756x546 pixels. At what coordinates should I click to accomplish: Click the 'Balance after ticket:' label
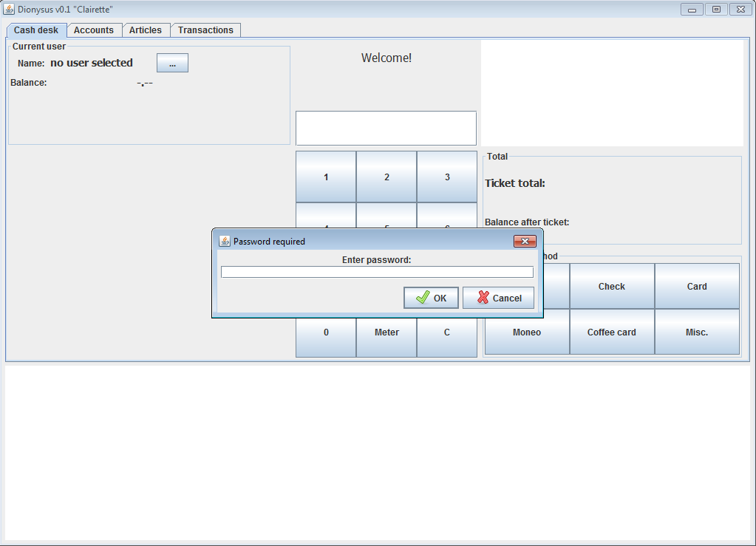(527, 222)
